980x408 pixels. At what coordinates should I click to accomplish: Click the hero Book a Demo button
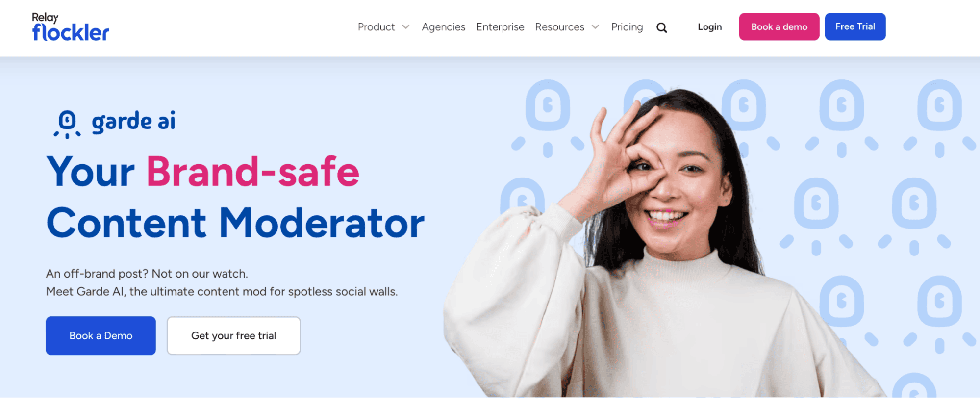click(x=101, y=335)
